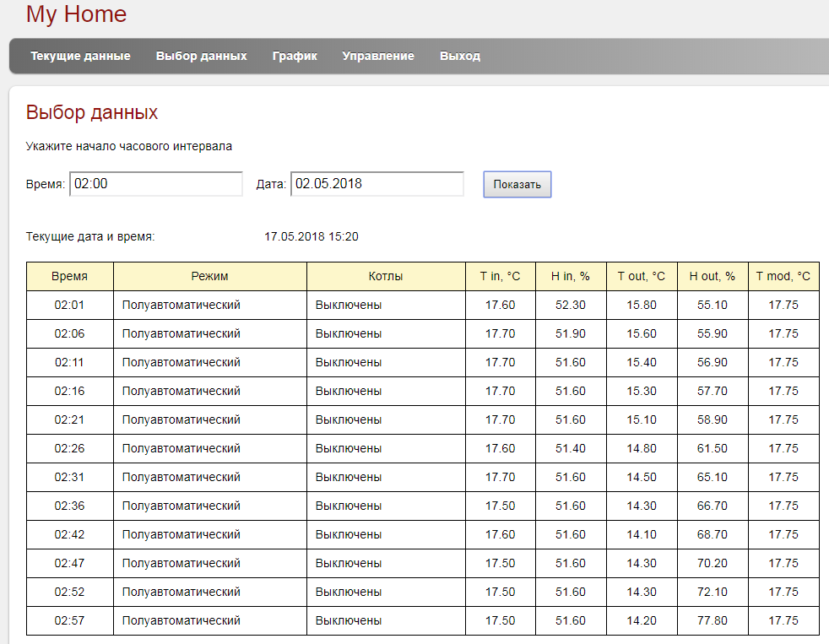The width and height of the screenshot is (829, 644).
Task: Select the 02:11 time cell
Action: pos(69,362)
